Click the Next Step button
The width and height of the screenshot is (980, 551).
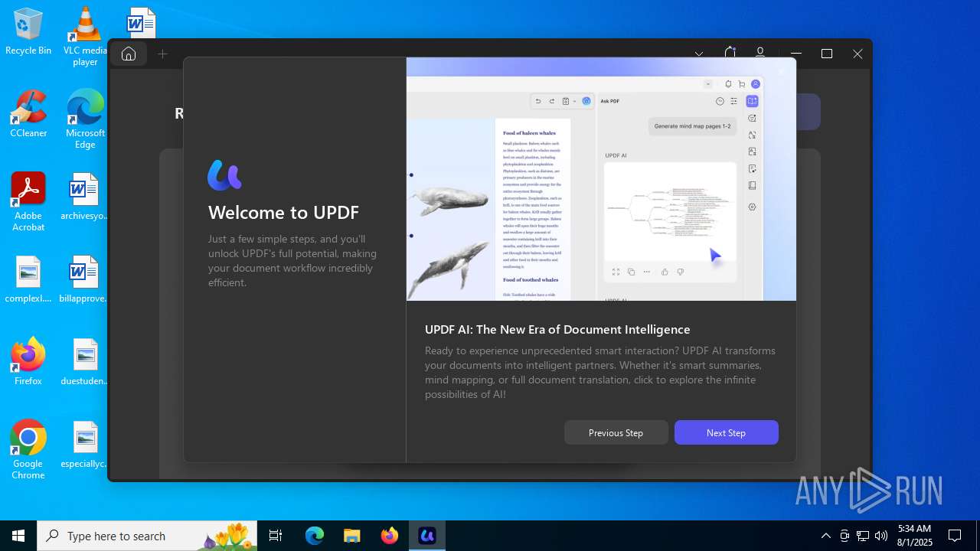pyautogui.click(x=726, y=432)
